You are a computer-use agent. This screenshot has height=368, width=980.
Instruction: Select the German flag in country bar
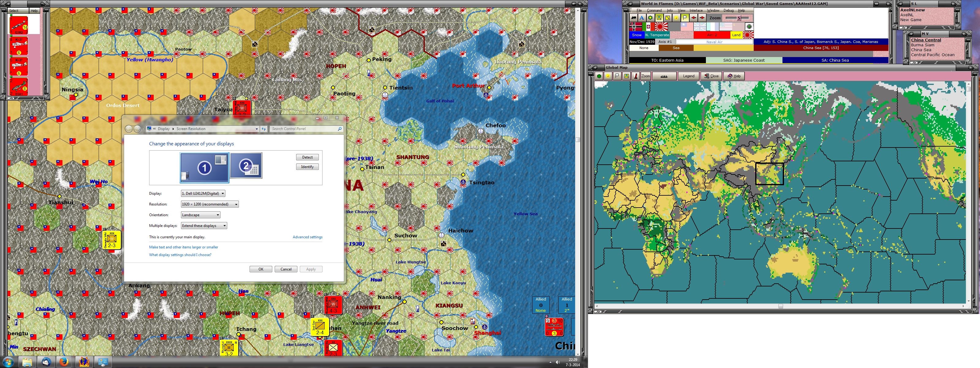[x=636, y=27]
